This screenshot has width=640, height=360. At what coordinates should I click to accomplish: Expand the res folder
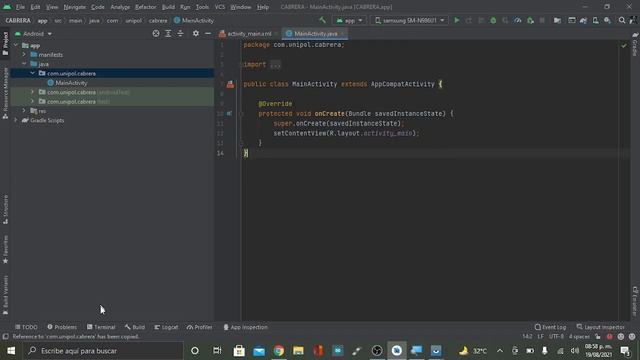click(x=24, y=111)
